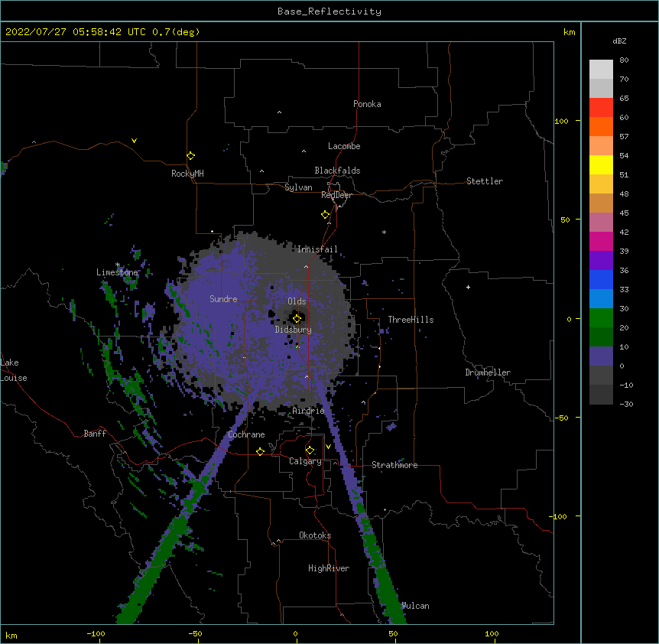The height and width of the screenshot is (644, 659).
Task: Select the Lacombe map label
Action: [x=344, y=146]
